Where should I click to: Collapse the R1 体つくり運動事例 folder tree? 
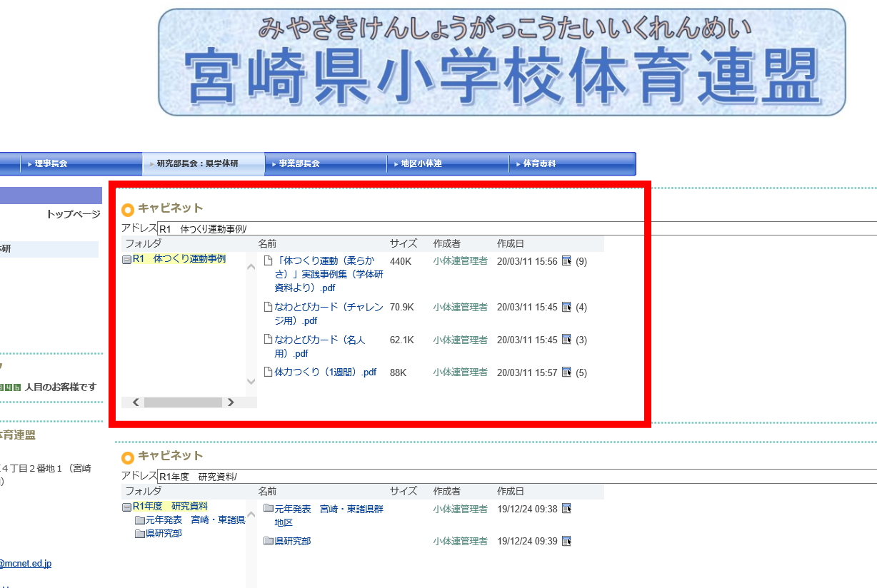[x=126, y=260]
